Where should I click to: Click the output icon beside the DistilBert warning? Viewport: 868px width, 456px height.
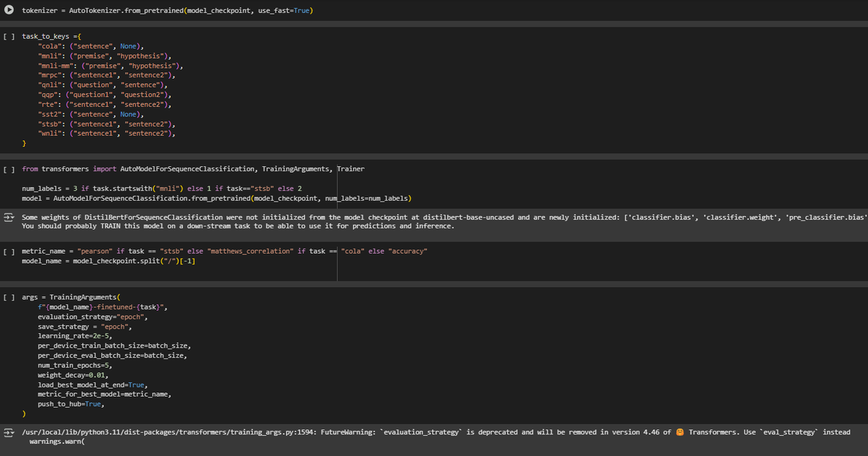click(8, 216)
